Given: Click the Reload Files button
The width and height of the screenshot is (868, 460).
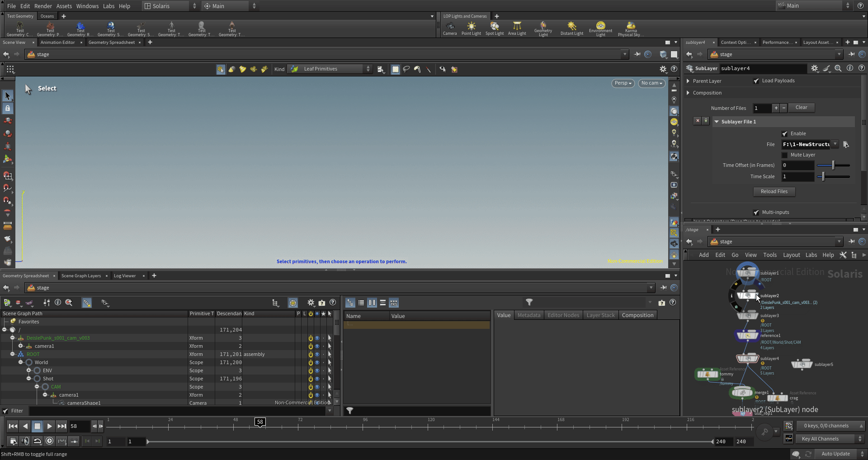Looking at the screenshot, I should [774, 192].
